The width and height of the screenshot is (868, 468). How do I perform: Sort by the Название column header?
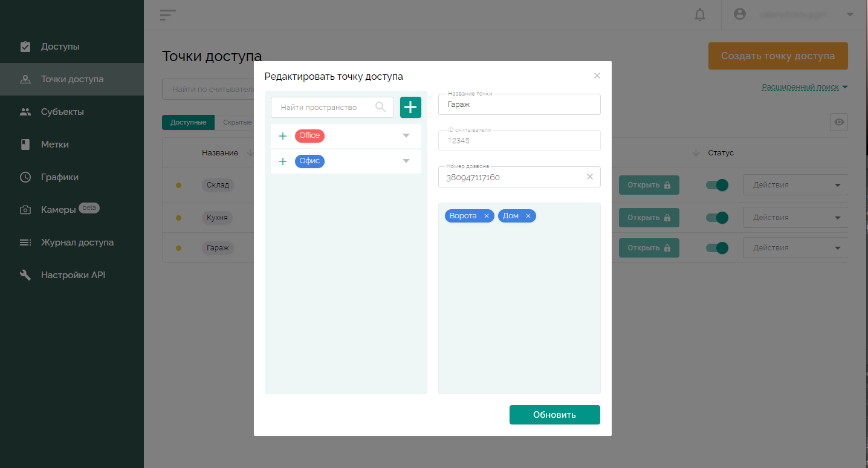pyautogui.click(x=220, y=153)
